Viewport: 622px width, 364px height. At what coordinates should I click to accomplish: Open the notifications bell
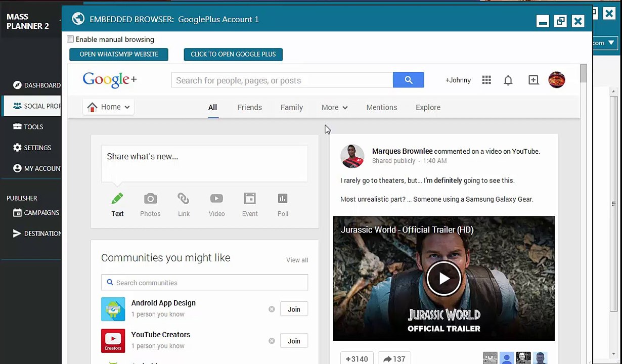click(x=508, y=80)
